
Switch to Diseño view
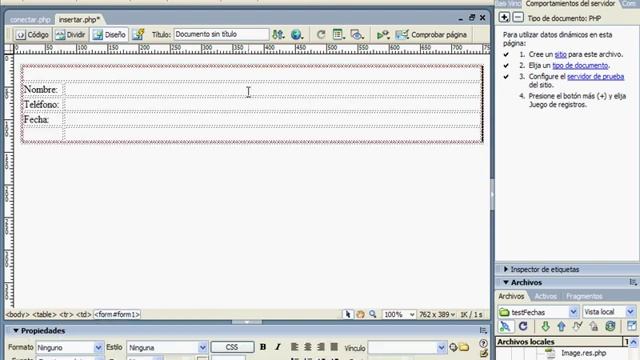click(109, 35)
